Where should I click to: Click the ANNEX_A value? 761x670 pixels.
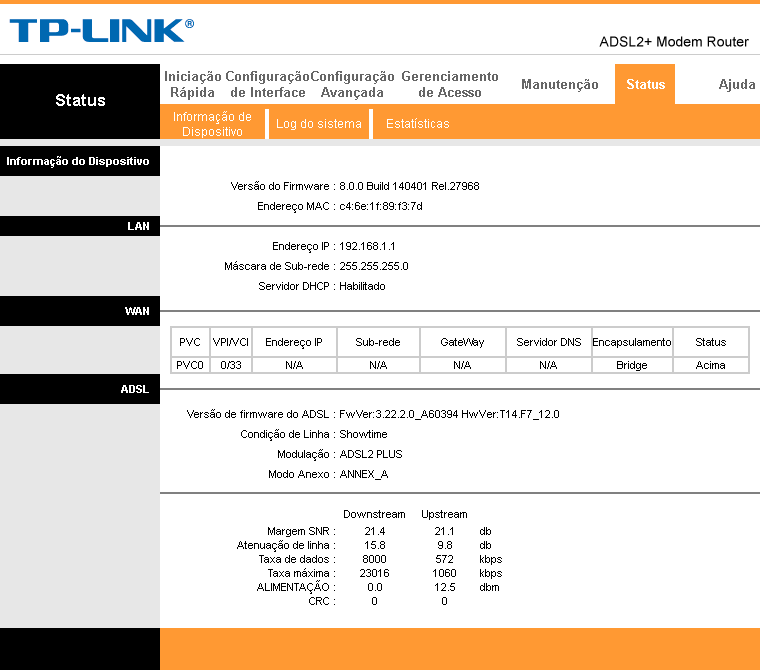(x=364, y=474)
